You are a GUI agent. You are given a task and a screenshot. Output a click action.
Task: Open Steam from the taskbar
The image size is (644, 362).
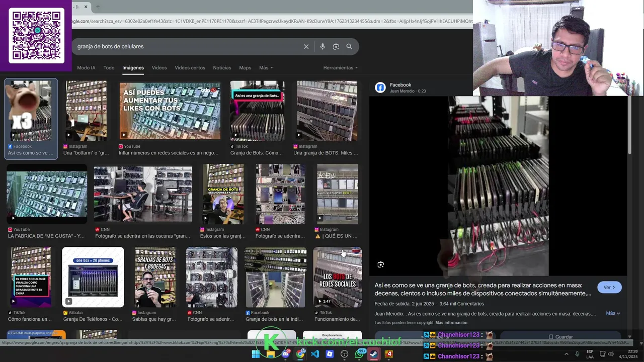[x=374, y=354]
